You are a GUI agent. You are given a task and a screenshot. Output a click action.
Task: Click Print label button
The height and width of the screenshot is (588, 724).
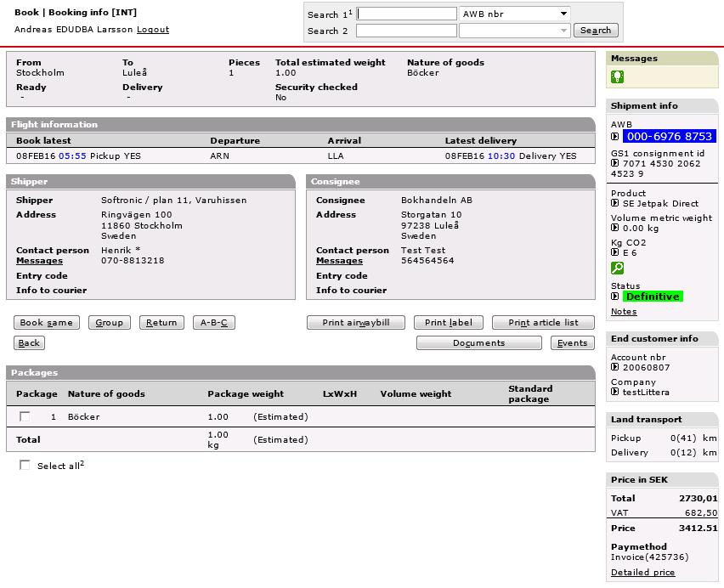[x=449, y=323]
